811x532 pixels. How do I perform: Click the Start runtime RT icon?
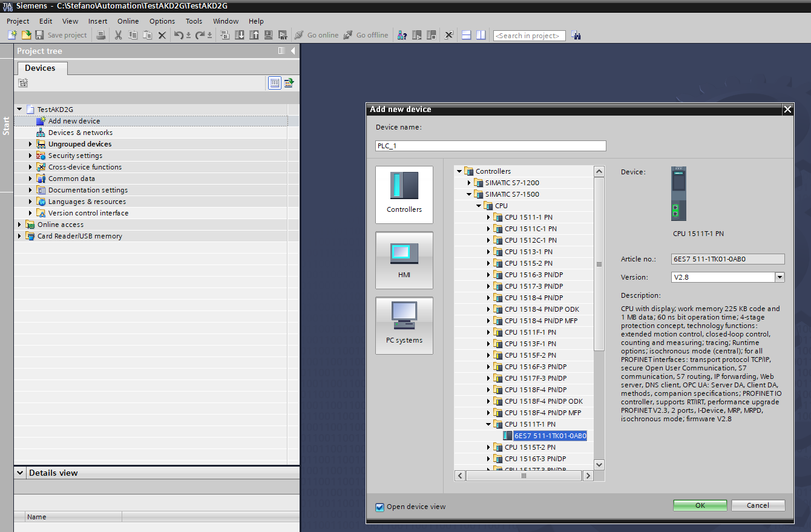283,35
